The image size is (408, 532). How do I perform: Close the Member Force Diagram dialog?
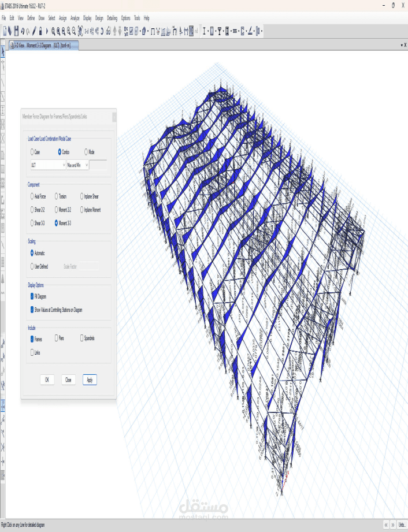coord(114,117)
